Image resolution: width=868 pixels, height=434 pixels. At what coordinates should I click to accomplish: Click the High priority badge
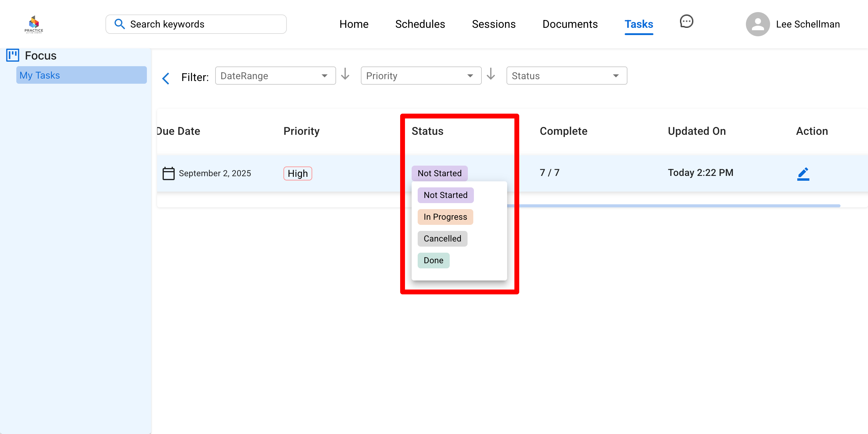coord(297,173)
